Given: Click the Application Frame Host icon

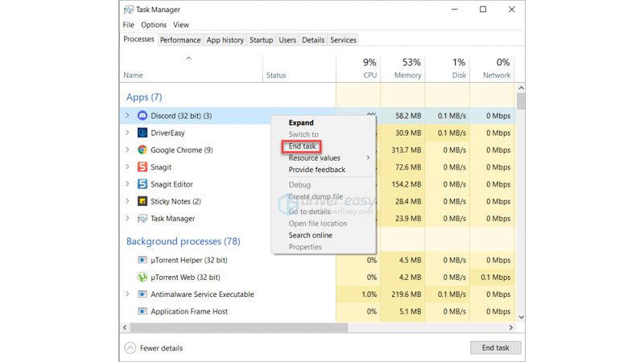Looking at the screenshot, I should [142, 311].
